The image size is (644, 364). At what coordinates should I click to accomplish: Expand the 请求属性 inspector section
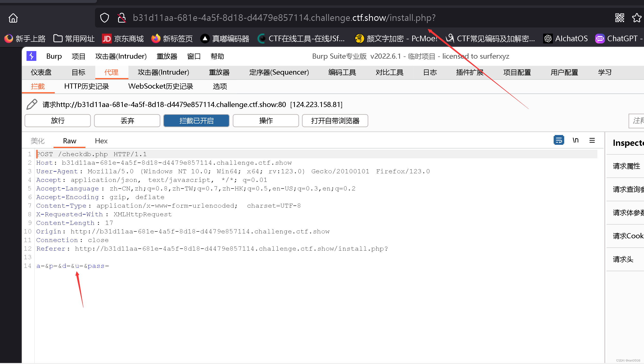[x=626, y=166]
